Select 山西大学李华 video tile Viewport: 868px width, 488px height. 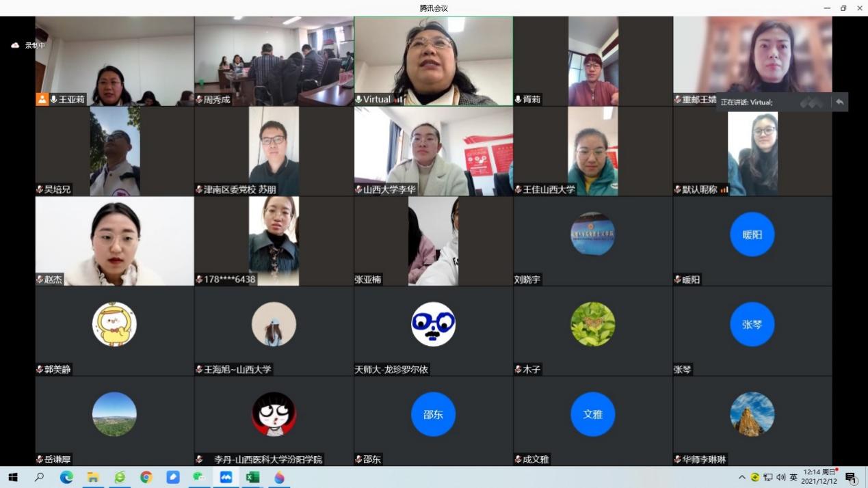[433, 151]
